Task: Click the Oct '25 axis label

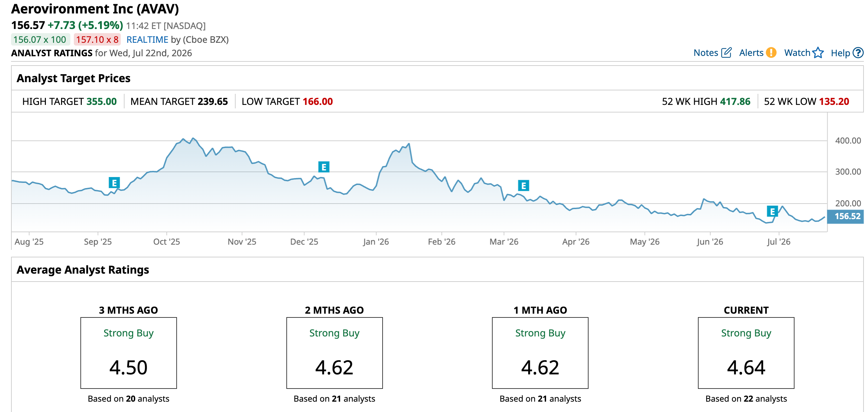Action: click(x=167, y=242)
